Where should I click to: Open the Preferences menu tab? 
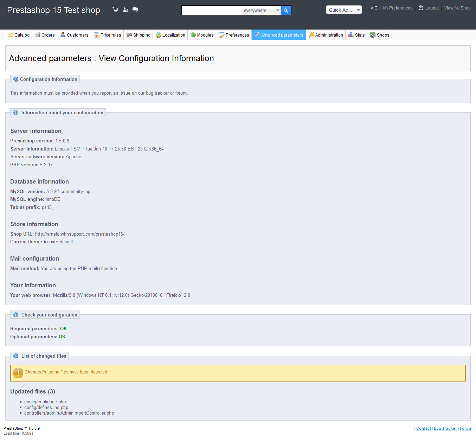[234, 35]
